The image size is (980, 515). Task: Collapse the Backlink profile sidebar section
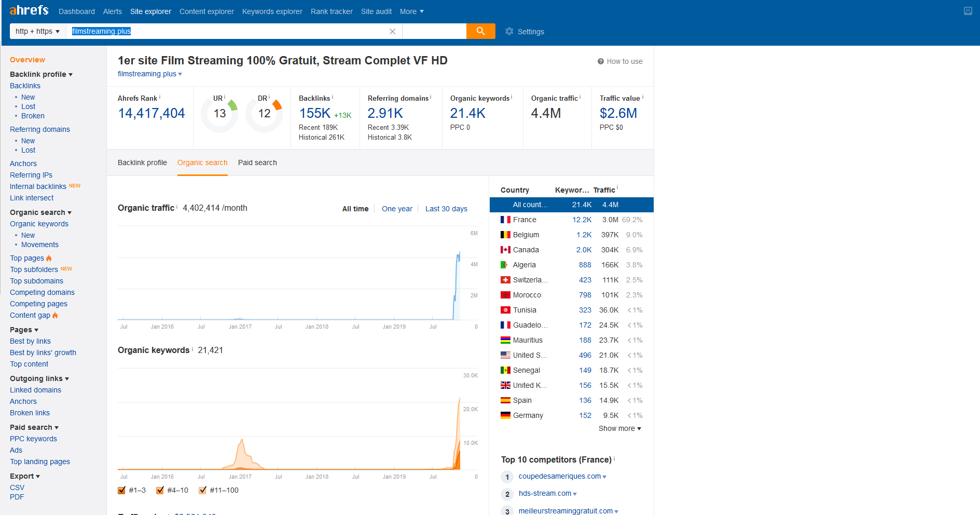tap(41, 74)
